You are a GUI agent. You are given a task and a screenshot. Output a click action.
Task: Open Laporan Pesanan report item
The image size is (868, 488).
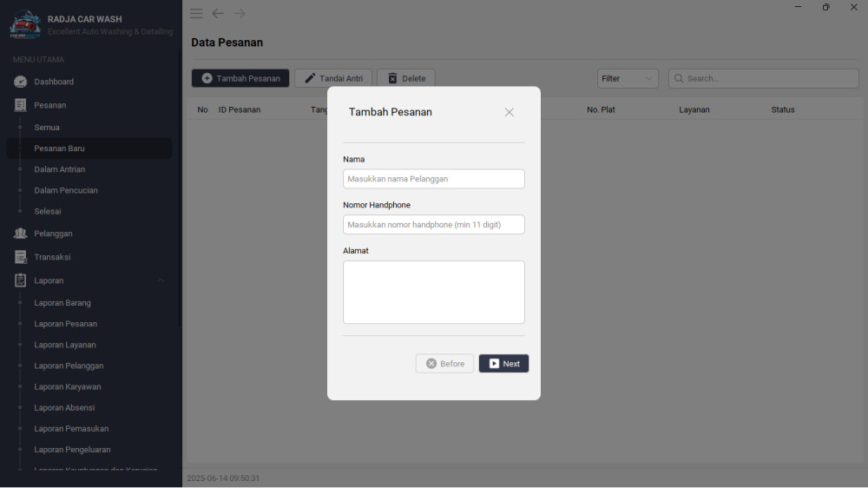click(x=65, y=324)
